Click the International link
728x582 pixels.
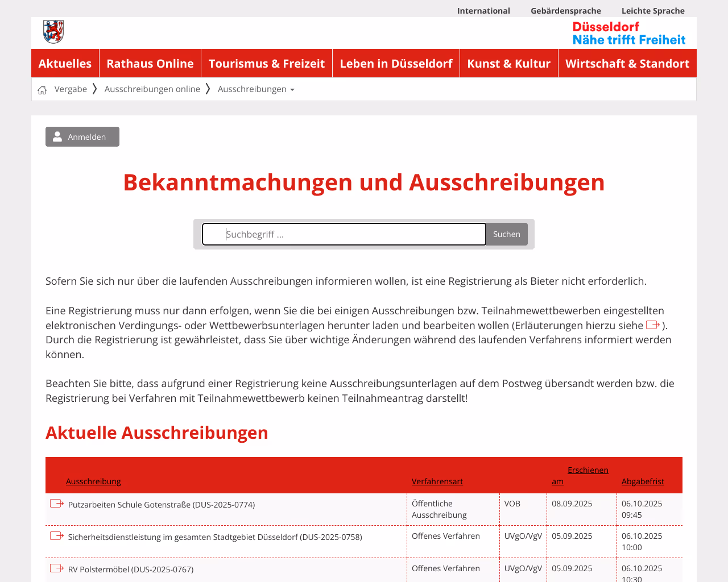pyautogui.click(x=483, y=11)
